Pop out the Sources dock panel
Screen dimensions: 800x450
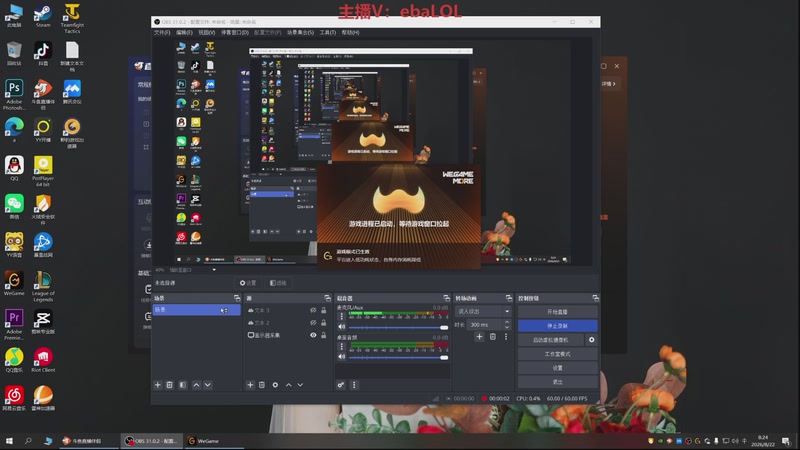pyautogui.click(x=328, y=298)
